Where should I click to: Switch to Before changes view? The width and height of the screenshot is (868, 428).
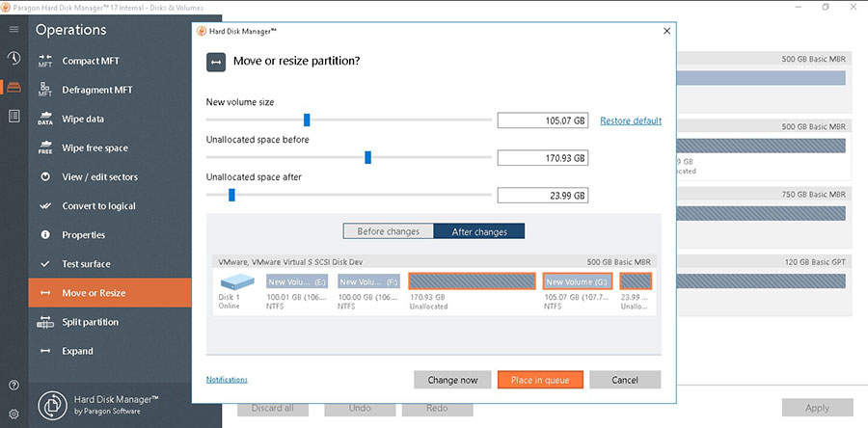click(x=388, y=231)
